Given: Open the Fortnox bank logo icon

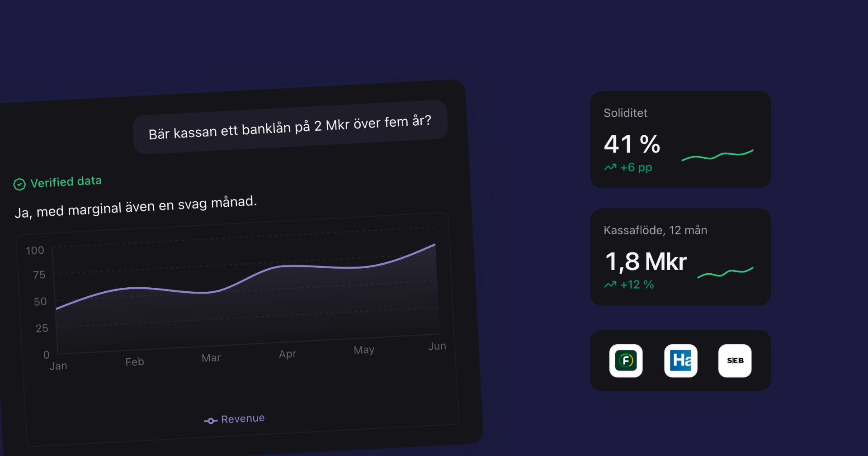Looking at the screenshot, I should pos(626,361).
